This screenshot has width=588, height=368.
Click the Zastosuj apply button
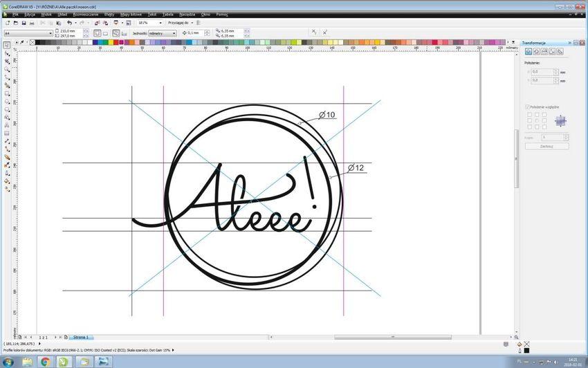click(x=546, y=146)
